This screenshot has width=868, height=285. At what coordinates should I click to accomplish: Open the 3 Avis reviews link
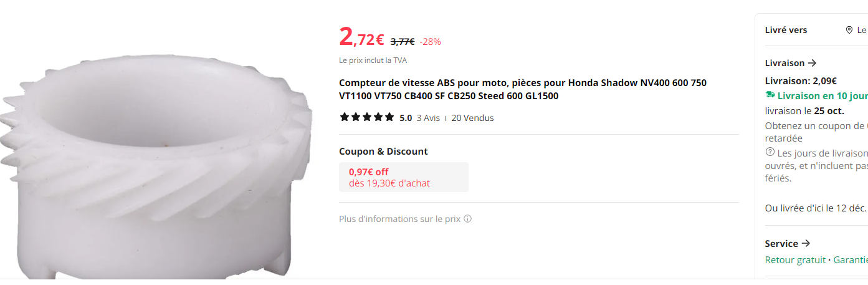428,118
